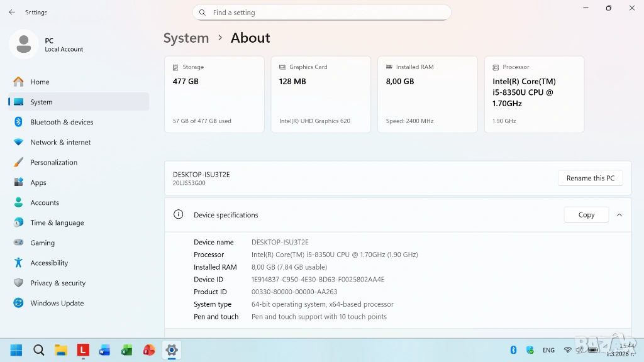This screenshot has width=644, height=362.
Task: Click the back arrow in Settings
Action: pyautogui.click(x=12, y=12)
